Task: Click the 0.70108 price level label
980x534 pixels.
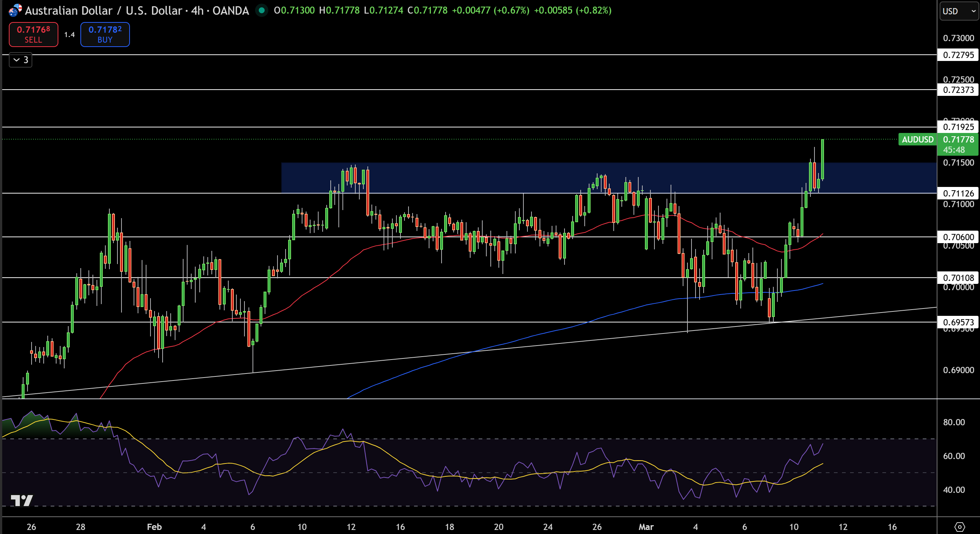Action: point(958,278)
